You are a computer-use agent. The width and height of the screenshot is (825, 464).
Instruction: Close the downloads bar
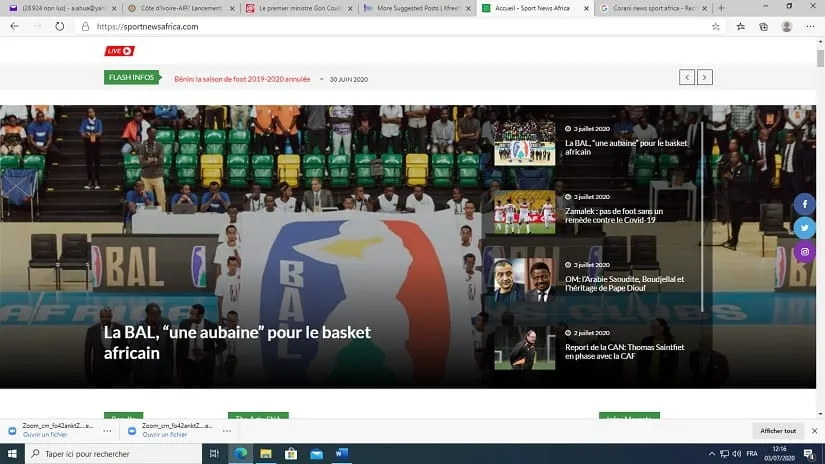point(814,431)
